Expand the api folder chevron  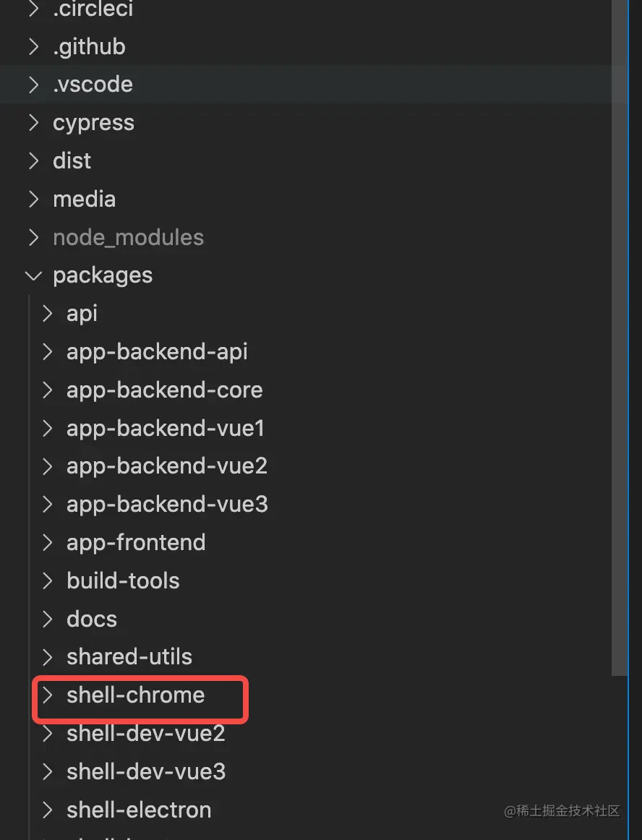(48, 314)
